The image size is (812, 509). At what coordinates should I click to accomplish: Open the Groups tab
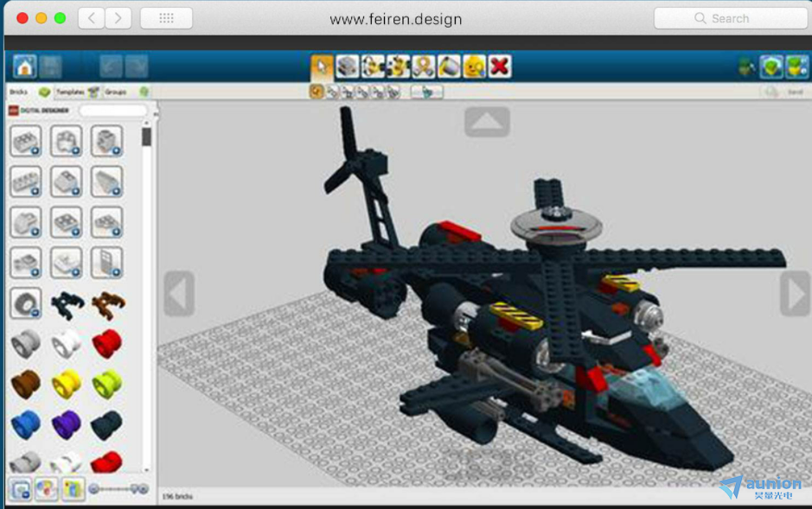pos(126,92)
